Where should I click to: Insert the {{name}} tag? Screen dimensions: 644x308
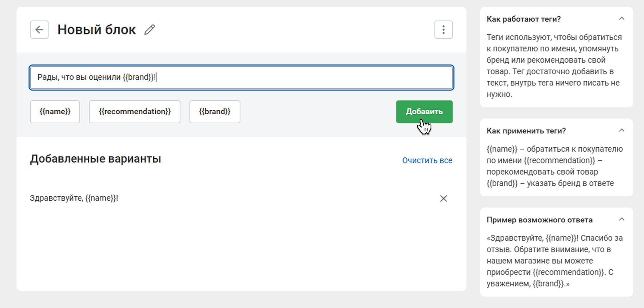tap(55, 112)
